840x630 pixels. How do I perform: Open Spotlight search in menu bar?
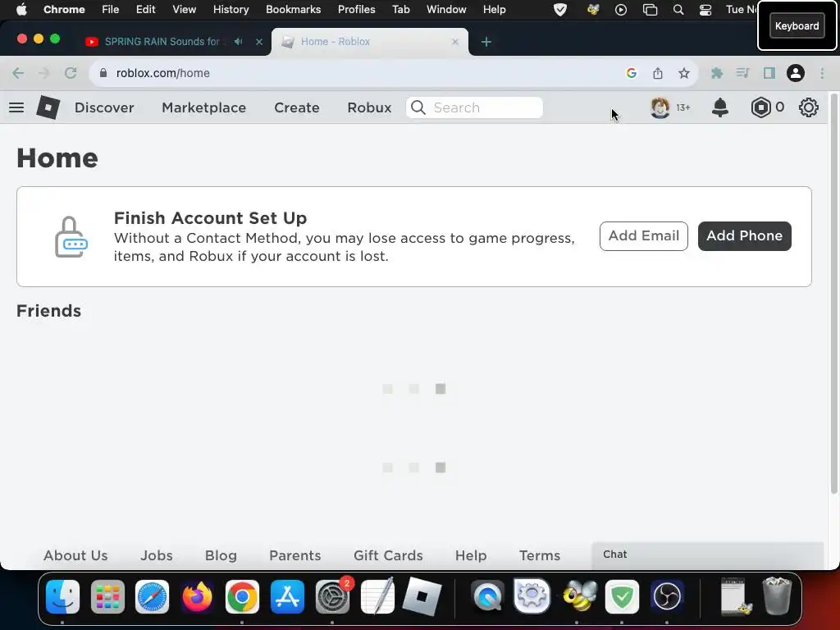click(678, 10)
